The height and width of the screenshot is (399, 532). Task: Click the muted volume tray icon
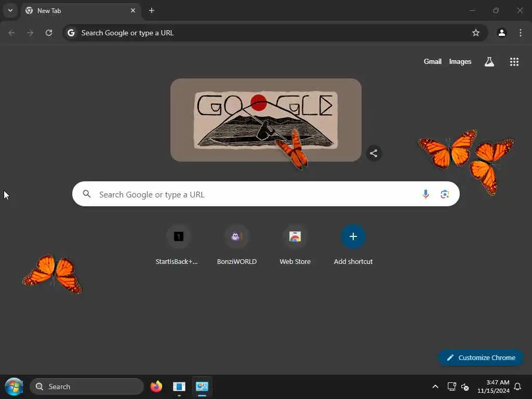point(465,387)
